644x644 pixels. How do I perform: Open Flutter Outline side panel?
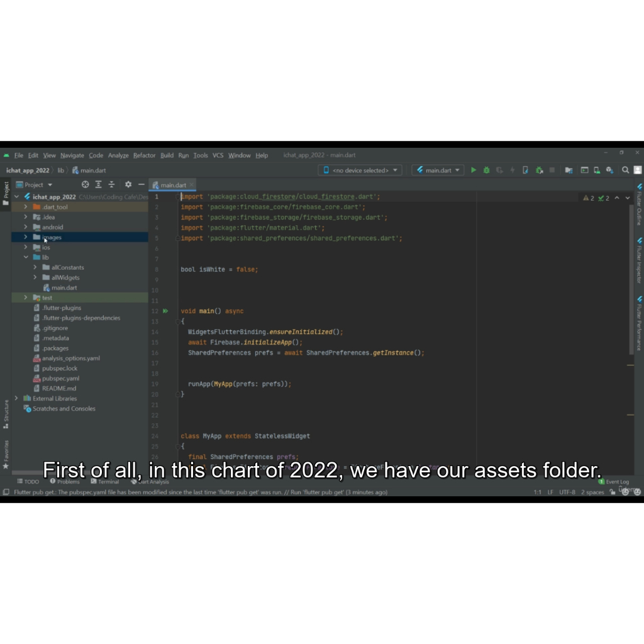pyautogui.click(x=639, y=205)
